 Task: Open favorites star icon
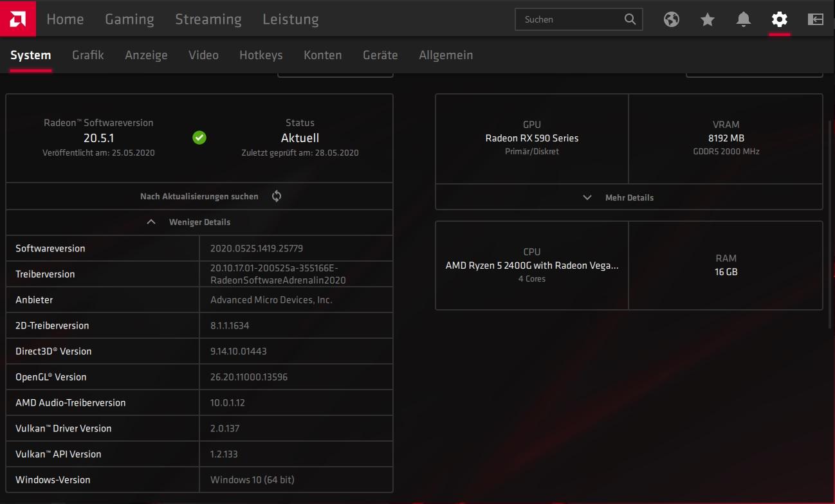click(x=708, y=19)
